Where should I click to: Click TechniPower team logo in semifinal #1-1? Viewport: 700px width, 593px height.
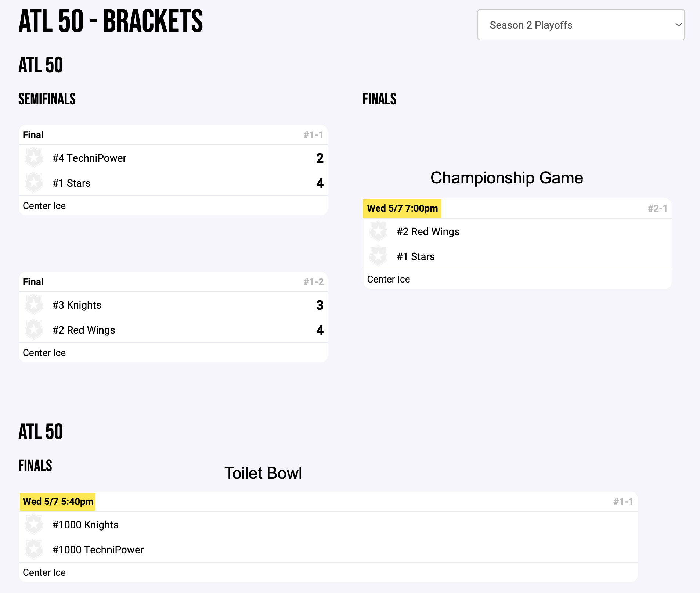click(x=34, y=158)
